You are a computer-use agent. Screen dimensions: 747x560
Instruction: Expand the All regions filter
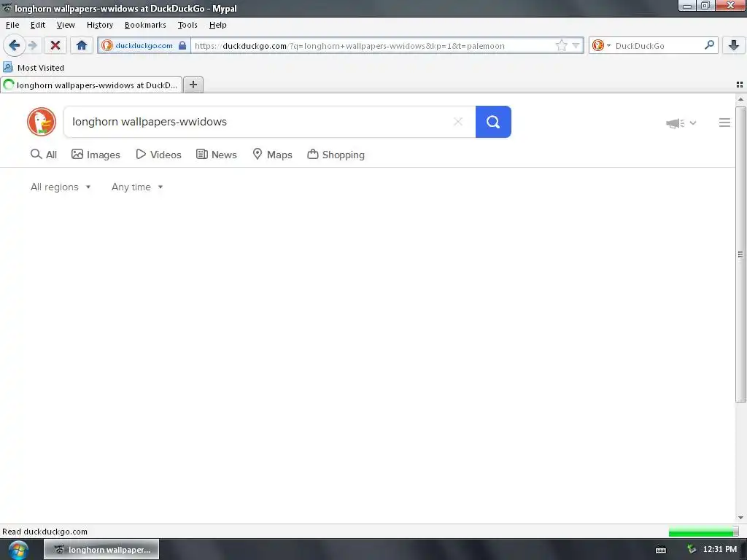61,187
